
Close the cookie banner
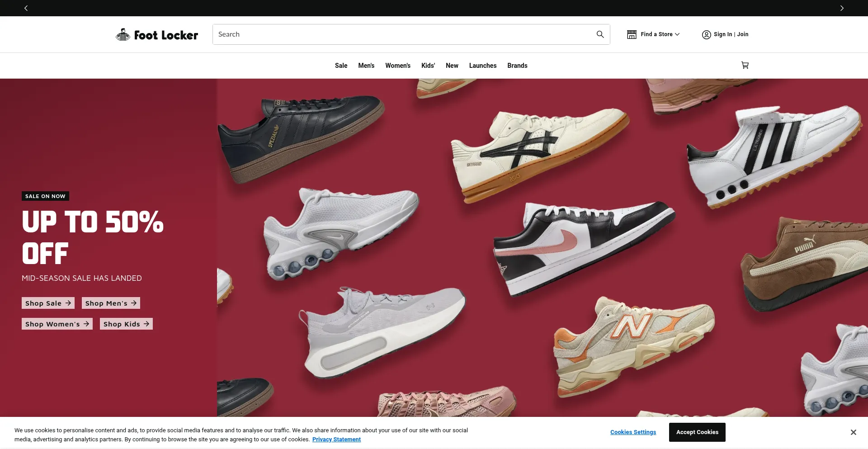(853, 432)
